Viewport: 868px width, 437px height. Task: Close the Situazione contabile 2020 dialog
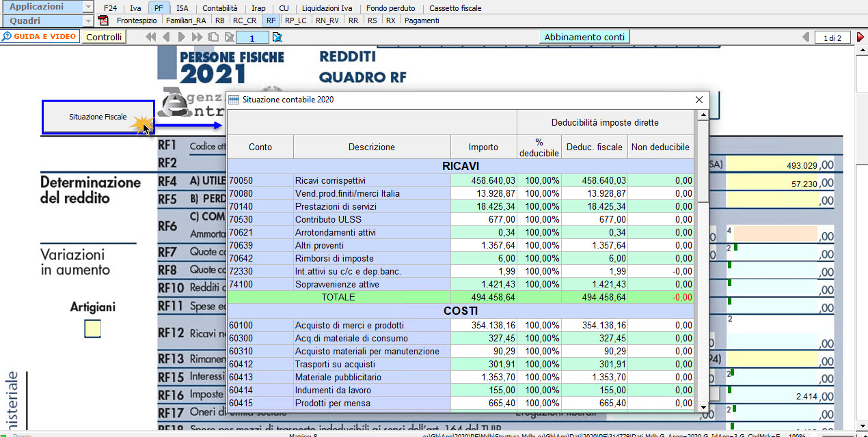click(x=699, y=100)
